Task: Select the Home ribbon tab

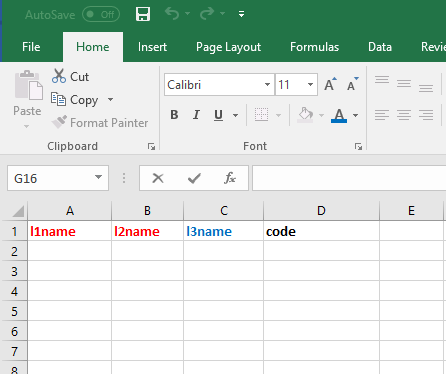Action: tap(93, 47)
